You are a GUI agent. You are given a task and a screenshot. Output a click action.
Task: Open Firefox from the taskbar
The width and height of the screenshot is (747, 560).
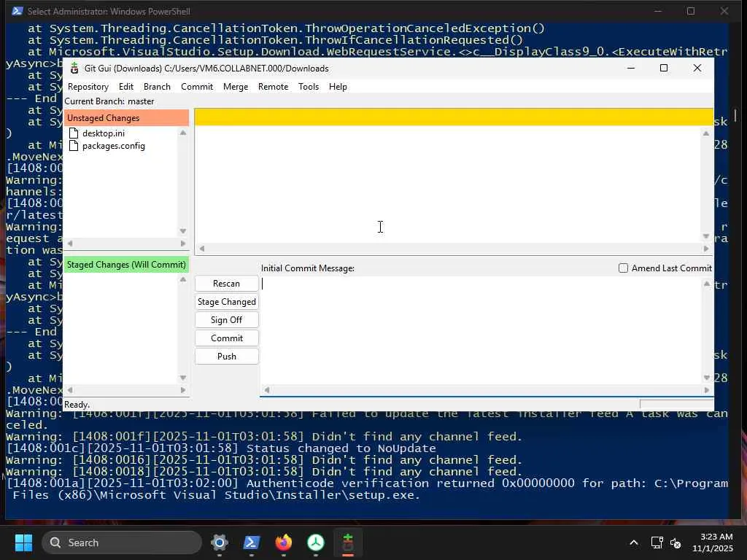click(284, 542)
